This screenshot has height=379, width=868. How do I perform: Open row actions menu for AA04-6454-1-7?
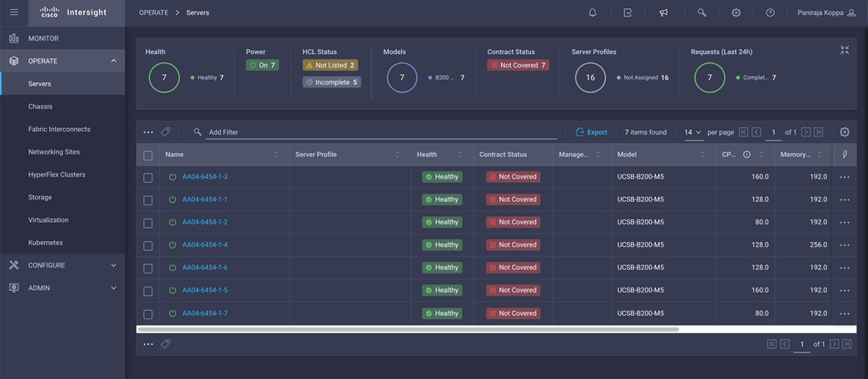(x=844, y=314)
